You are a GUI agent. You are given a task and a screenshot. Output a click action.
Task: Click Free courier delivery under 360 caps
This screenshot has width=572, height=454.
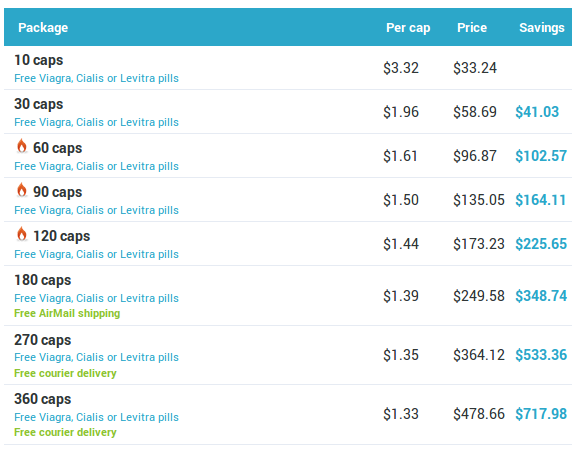(x=65, y=432)
